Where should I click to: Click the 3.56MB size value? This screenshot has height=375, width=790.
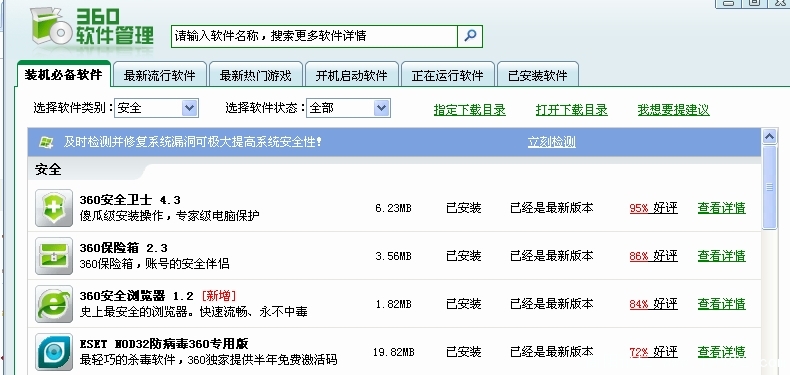click(393, 256)
